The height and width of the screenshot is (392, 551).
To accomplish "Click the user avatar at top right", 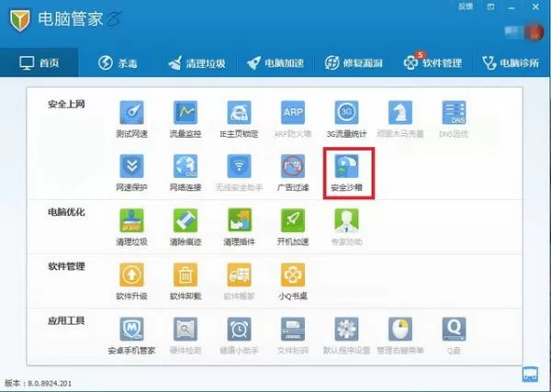I will tap(534, 32).
